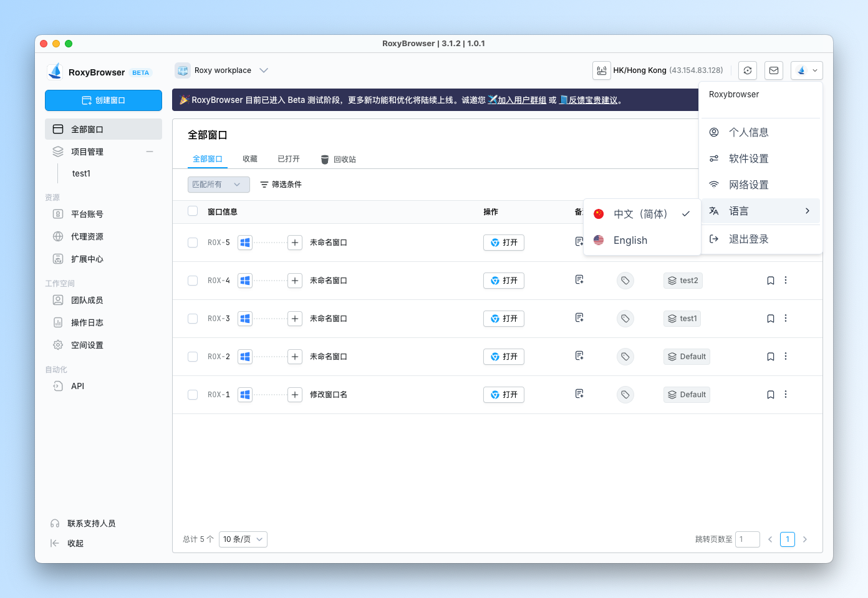Click the Roxy workplace avatar icon

(183, 70)
